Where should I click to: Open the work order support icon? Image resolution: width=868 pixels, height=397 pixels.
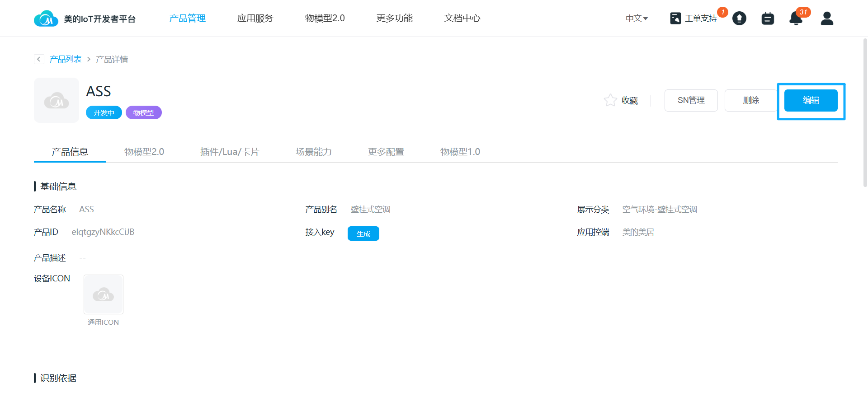(675, 19)
